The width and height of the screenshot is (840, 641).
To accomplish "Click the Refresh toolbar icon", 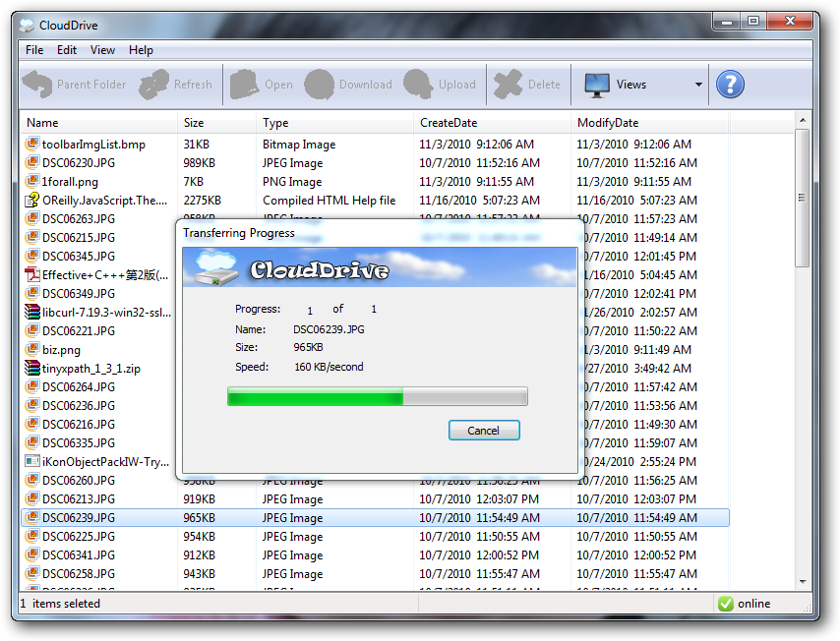I will (153, 85).
